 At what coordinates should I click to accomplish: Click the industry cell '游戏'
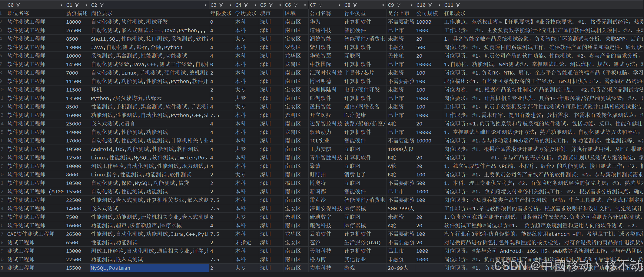350,268
